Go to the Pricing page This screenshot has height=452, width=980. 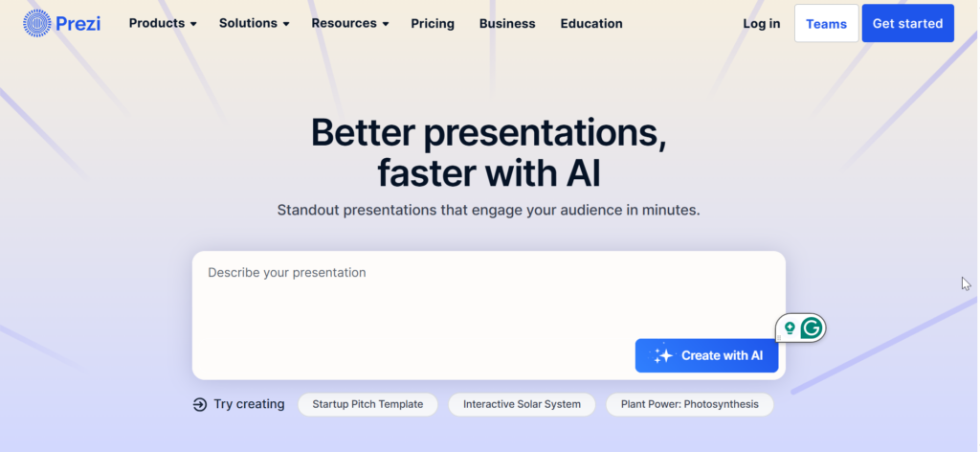(433, 23)
